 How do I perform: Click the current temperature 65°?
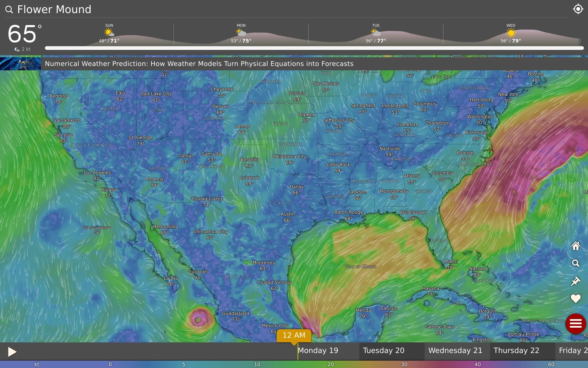click(x=24, y=34)
